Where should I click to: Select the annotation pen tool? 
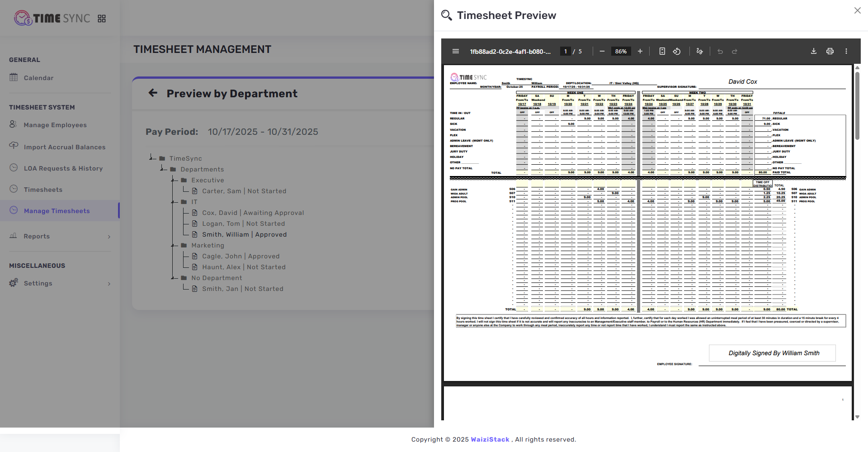pyautogui.click(x=699, y=51)
